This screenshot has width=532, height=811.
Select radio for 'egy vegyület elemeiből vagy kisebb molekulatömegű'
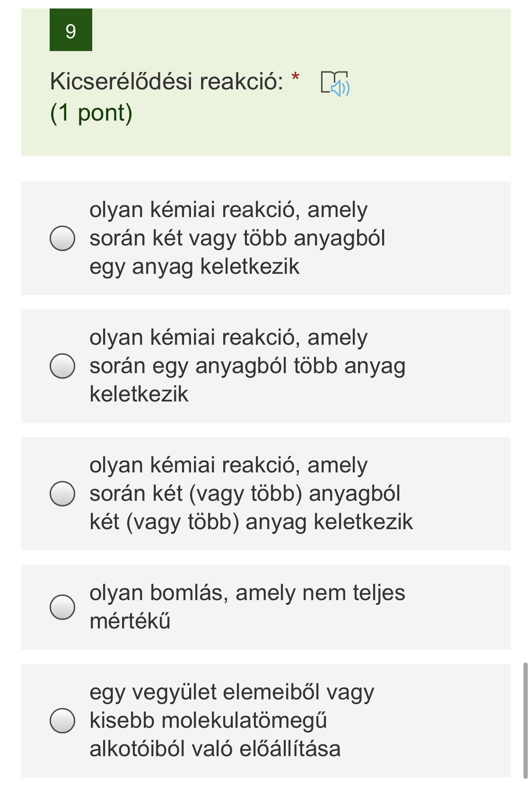coord(62,721)
